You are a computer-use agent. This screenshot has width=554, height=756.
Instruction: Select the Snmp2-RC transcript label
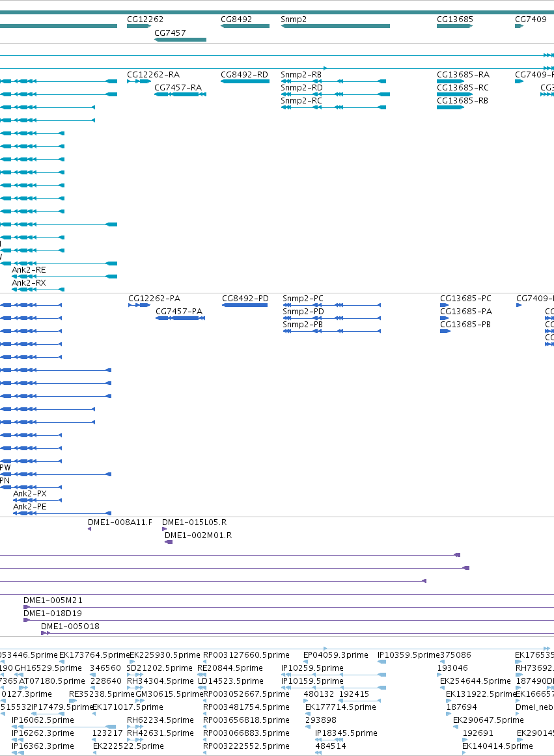click(301, 101)
